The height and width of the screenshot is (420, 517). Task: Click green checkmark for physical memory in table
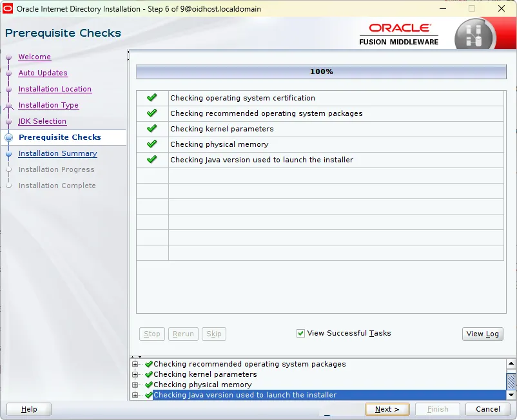(x=152, y=144)
